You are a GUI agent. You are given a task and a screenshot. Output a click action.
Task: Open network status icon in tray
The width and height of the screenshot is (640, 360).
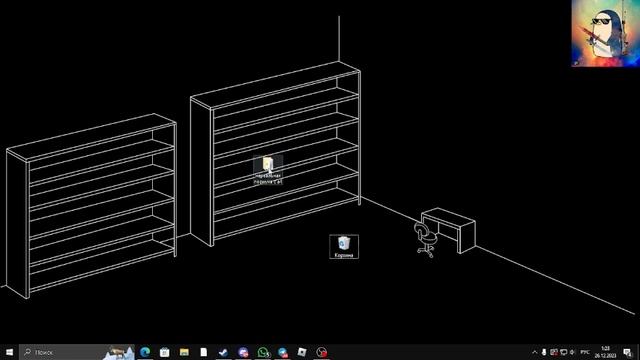point(564,352)
